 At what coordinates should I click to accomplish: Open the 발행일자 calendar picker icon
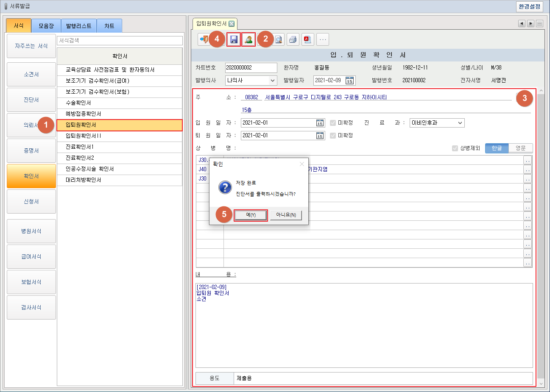pos(349,81)
